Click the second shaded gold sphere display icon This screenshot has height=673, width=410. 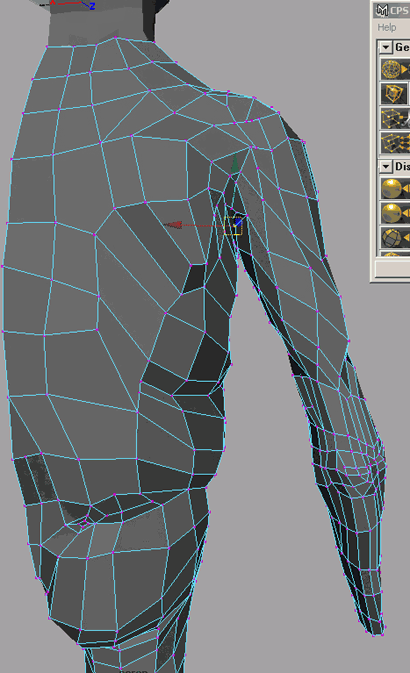click(x=395, y=213)
